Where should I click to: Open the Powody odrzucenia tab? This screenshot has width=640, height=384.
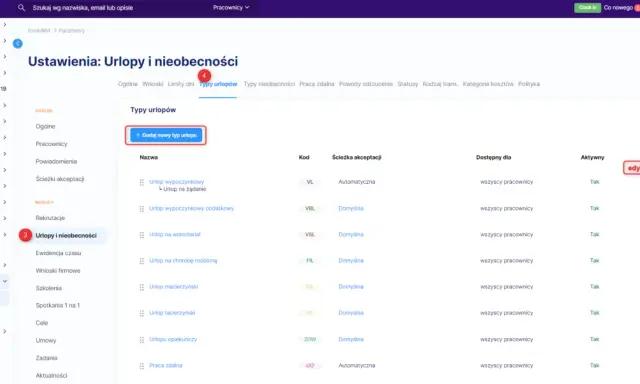click(x=366, y=84)
